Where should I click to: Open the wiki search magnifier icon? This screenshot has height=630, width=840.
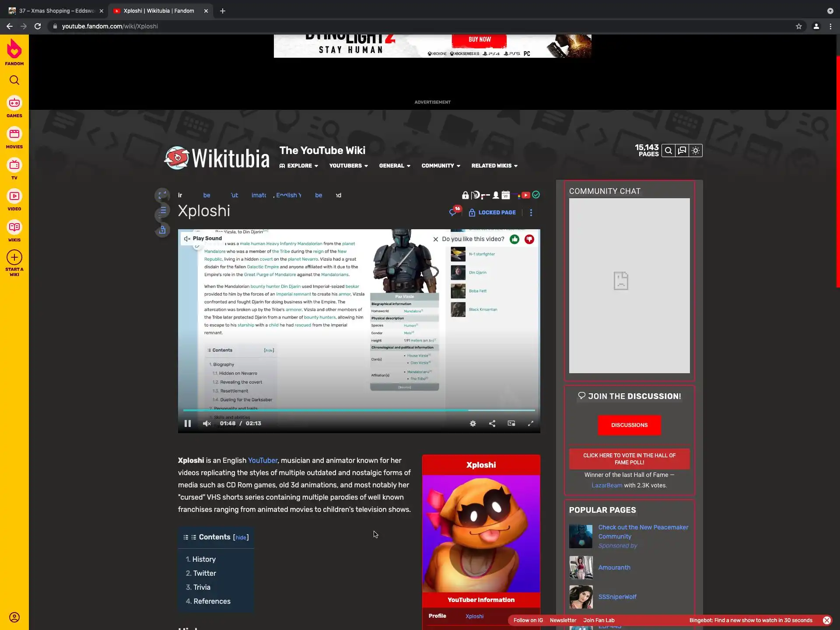(668, 150)
